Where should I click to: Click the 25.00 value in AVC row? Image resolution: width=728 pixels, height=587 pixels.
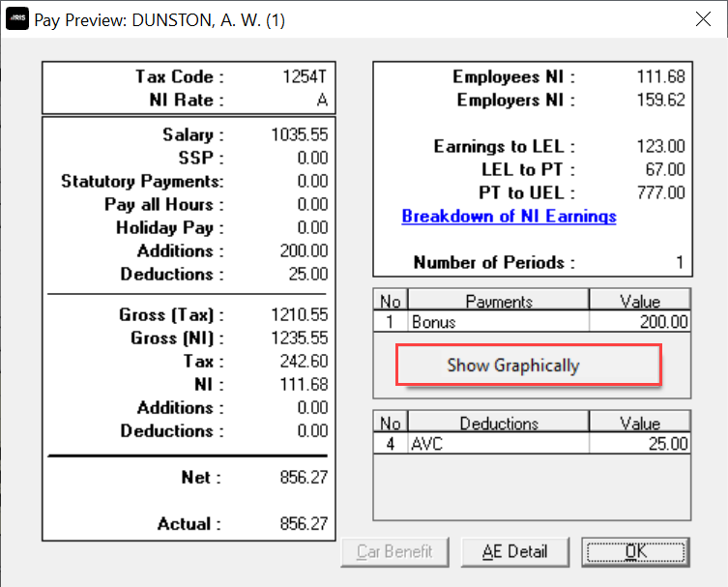pos(668,444)
